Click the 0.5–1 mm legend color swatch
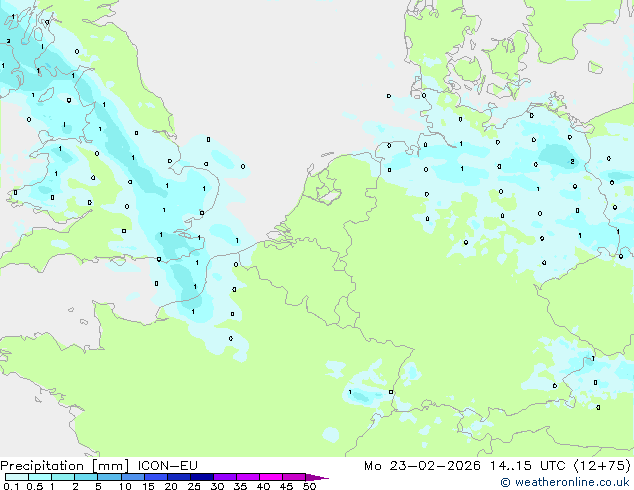The image size is (634, 490). (40, 477)
